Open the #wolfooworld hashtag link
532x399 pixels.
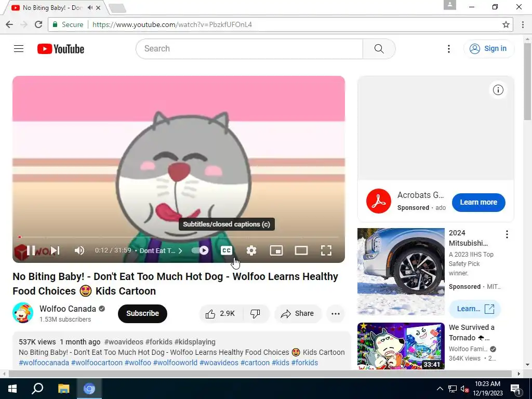(x=175, y=363)
